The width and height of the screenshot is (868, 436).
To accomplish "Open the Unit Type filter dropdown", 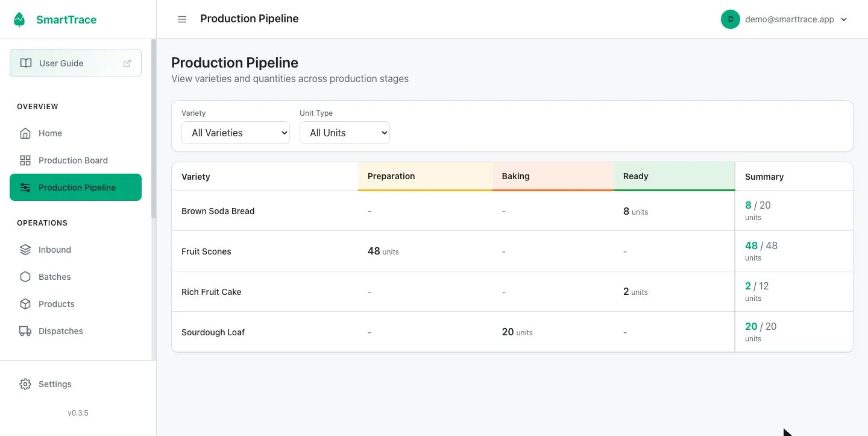I will point(345,133).
